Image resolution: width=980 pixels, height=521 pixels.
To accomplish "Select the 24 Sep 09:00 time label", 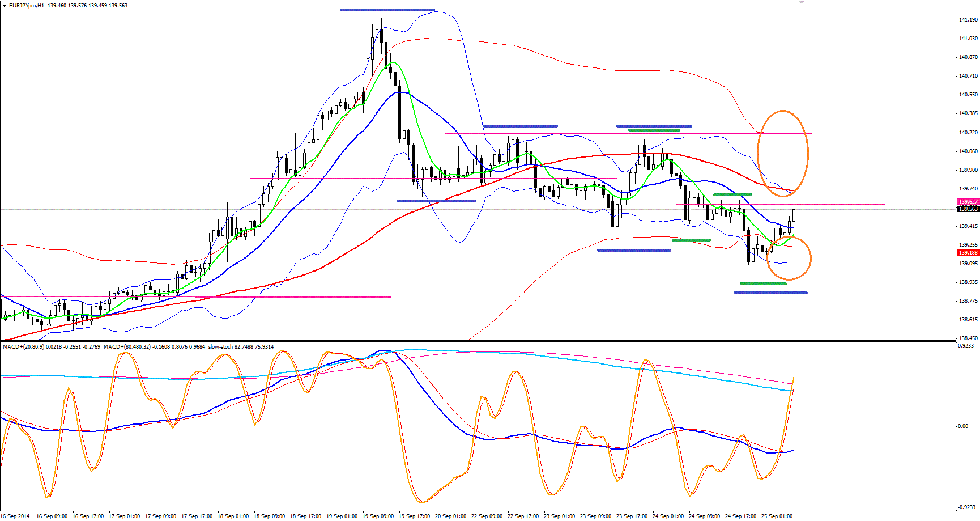I will (704, 516).
